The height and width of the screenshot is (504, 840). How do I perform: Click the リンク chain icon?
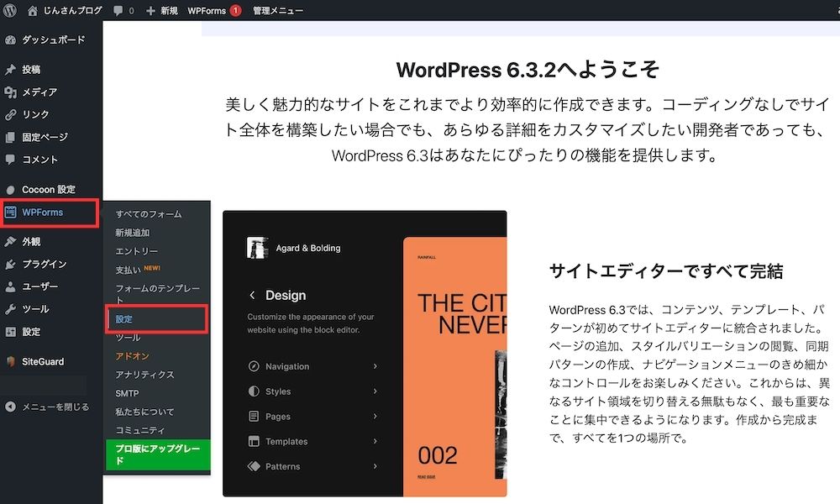(x=10, y=114)
